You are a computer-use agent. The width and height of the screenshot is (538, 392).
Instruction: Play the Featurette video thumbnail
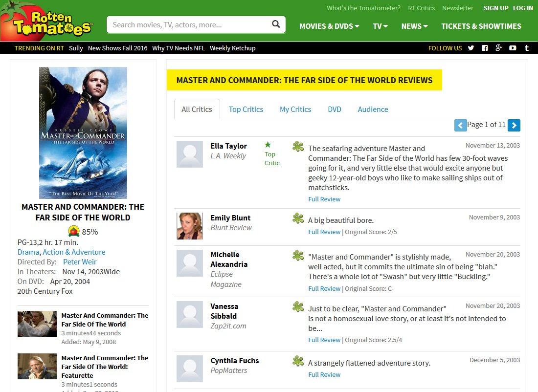[37, 366]
